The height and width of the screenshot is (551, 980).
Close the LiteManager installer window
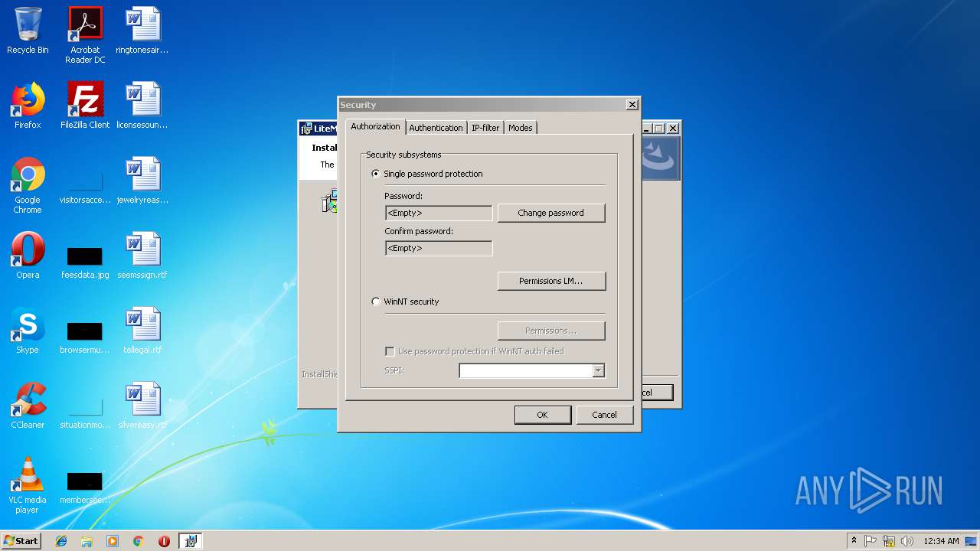[673, 129]
